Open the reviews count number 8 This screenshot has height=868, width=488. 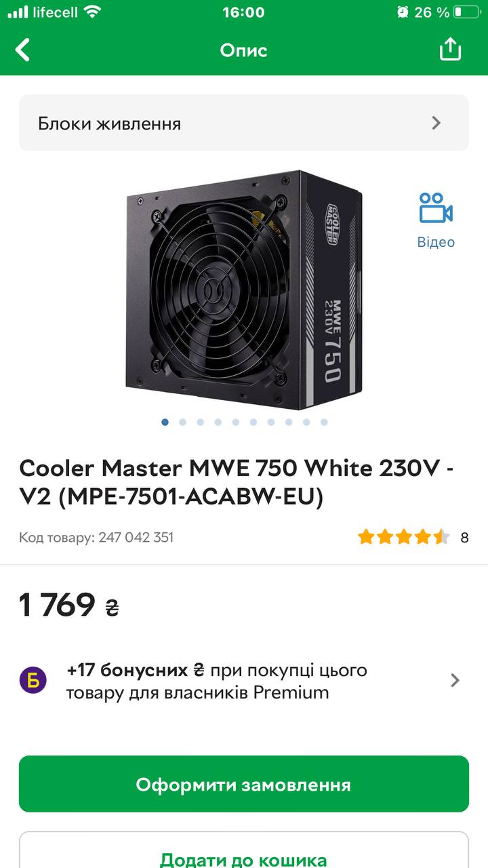[464, 538]
